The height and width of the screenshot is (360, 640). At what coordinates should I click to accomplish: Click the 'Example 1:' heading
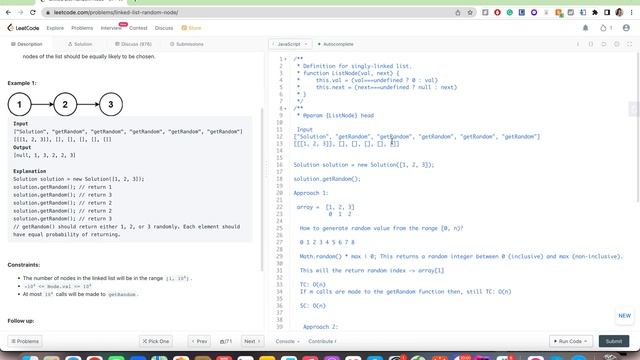[x=22, y=83]
